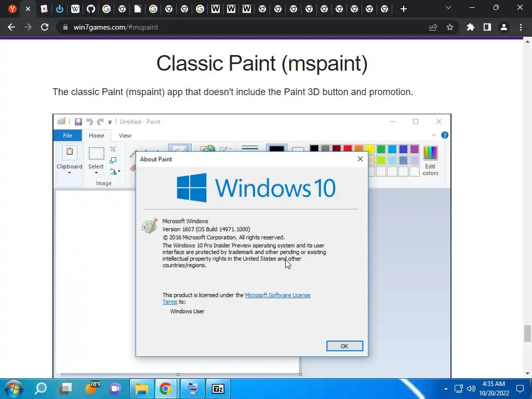
Task: Collapse Paint's ribbon with the chevron
Action: pyautogui.click(x=434, y=135)
